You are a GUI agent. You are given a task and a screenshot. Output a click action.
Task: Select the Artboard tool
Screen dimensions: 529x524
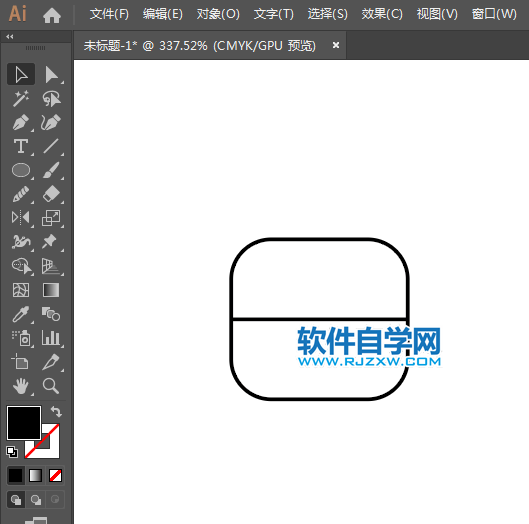point(20,362)
